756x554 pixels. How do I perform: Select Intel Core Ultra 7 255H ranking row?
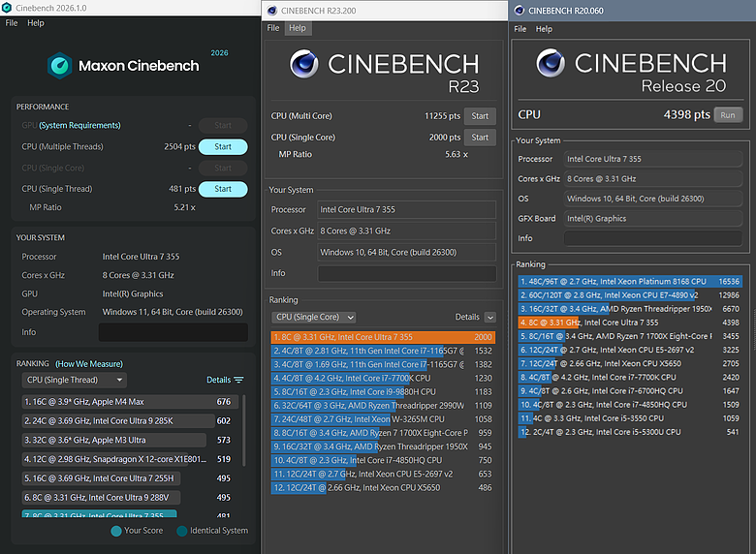point(128,478)
